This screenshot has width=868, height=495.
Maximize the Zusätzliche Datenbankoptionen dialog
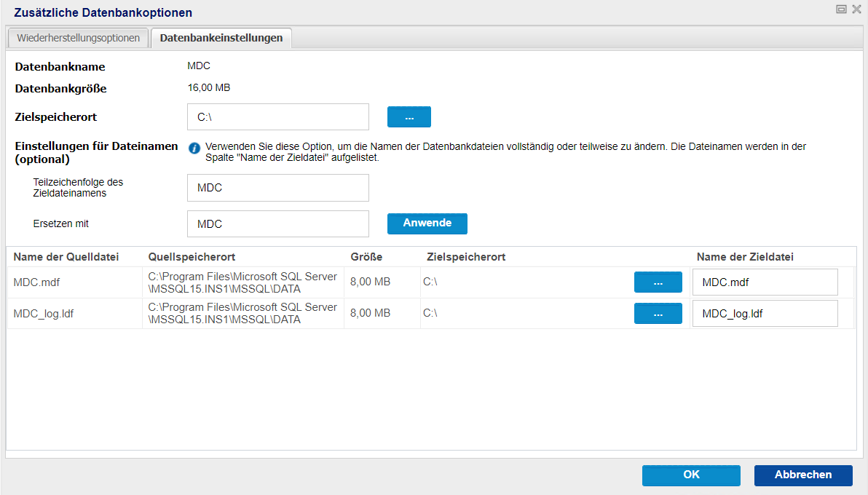[x=841, y=9]
